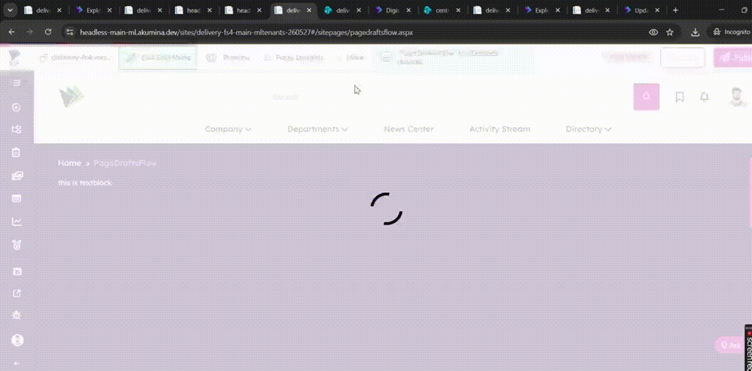Screen dimensions: 752x371
Task: Expand the Departments menu
Action: click(317, 129)
